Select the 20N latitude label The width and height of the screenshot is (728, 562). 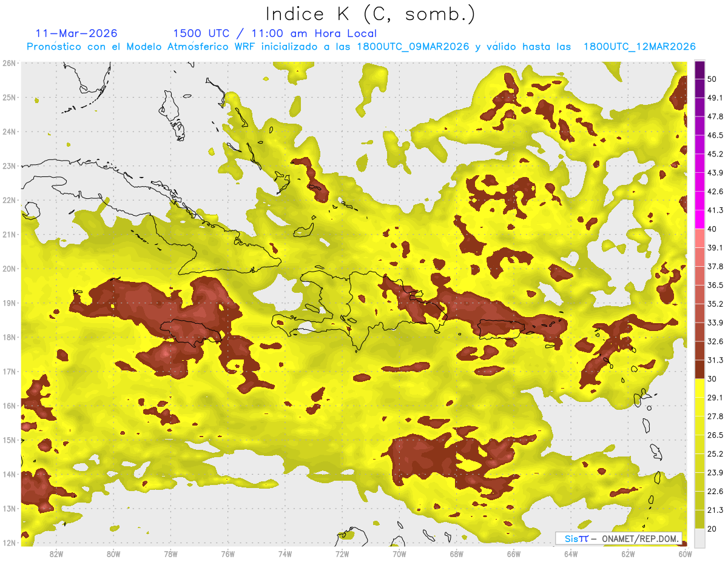(10, 269)
